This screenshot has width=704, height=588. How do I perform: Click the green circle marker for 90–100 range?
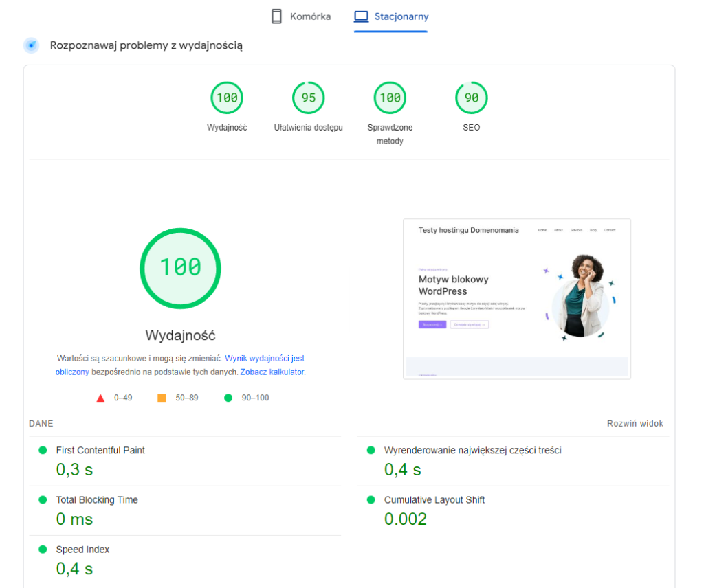tap(228, 398)
